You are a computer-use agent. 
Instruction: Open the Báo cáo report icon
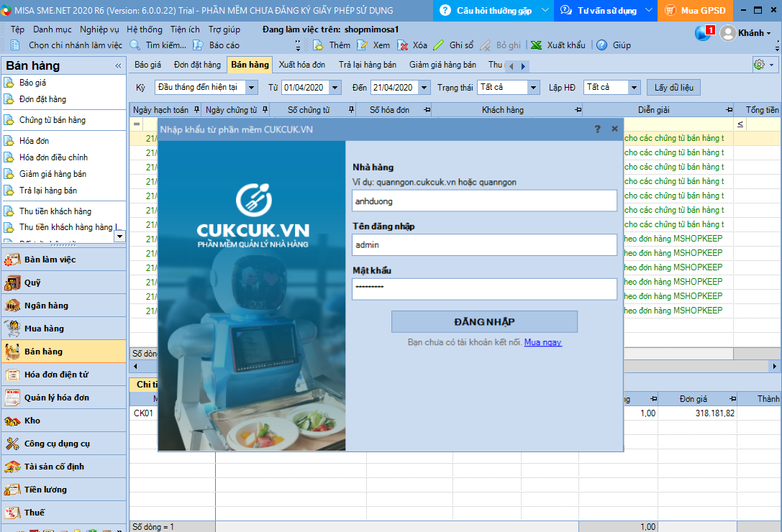pyautogui.click(x=198, y=45)
